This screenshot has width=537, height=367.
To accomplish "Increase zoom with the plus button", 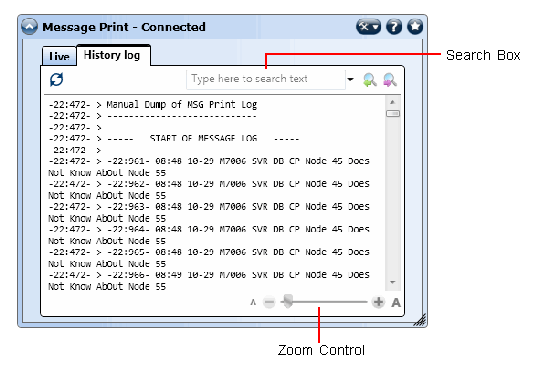I will tap(378, 302).
